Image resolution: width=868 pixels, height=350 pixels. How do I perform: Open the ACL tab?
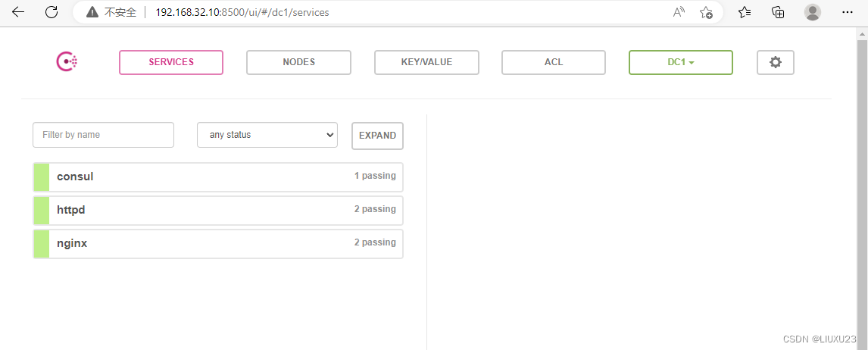554,62
